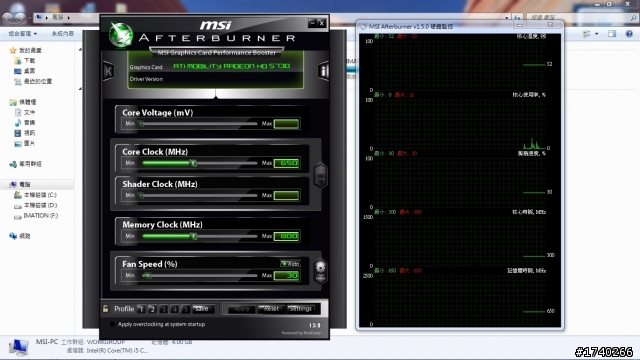Click the Apply button in Afterburner

click(x=241, y=309)
